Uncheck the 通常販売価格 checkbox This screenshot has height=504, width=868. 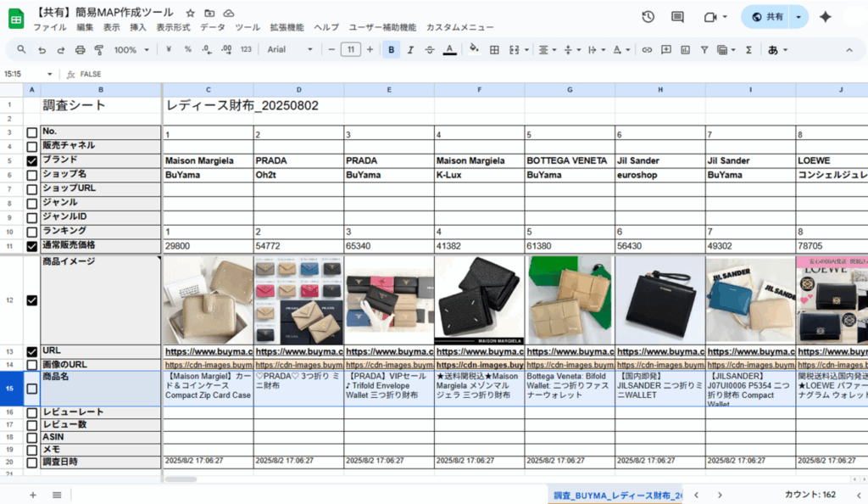click(x=32, y=246)
